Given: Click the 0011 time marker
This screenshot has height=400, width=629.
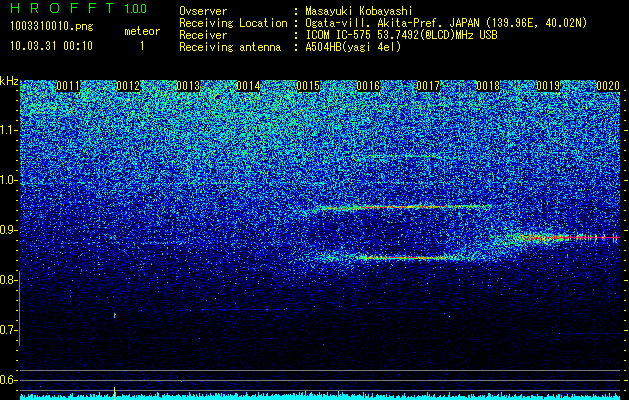Looking at the screenshot, I should (68, 86).
